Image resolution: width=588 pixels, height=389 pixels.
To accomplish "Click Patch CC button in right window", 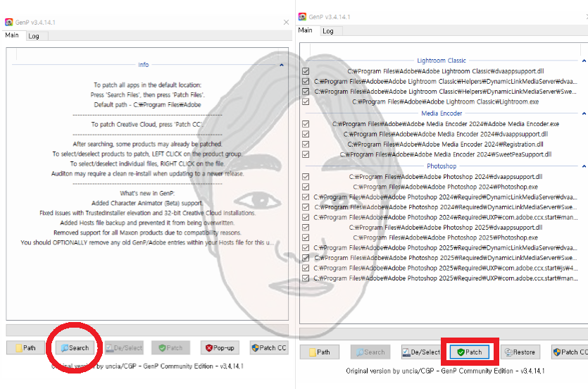I will tap(570, 352).
